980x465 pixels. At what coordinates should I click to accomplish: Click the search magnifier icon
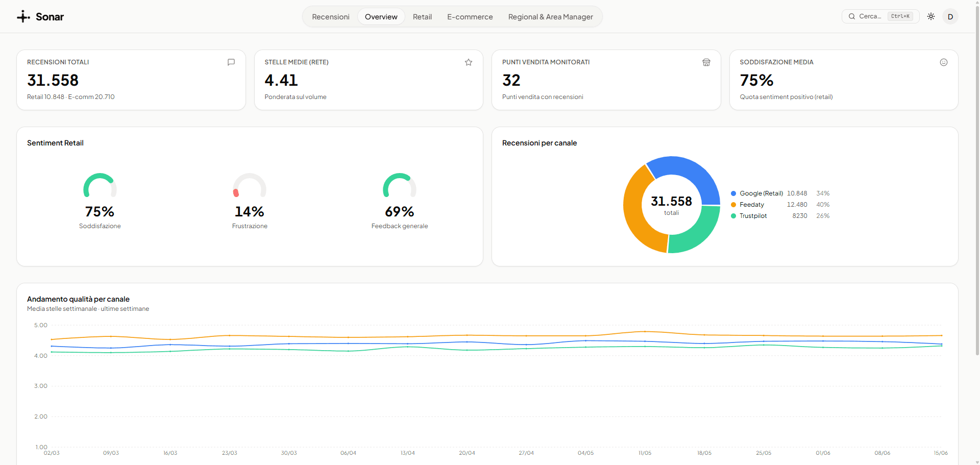852,16
